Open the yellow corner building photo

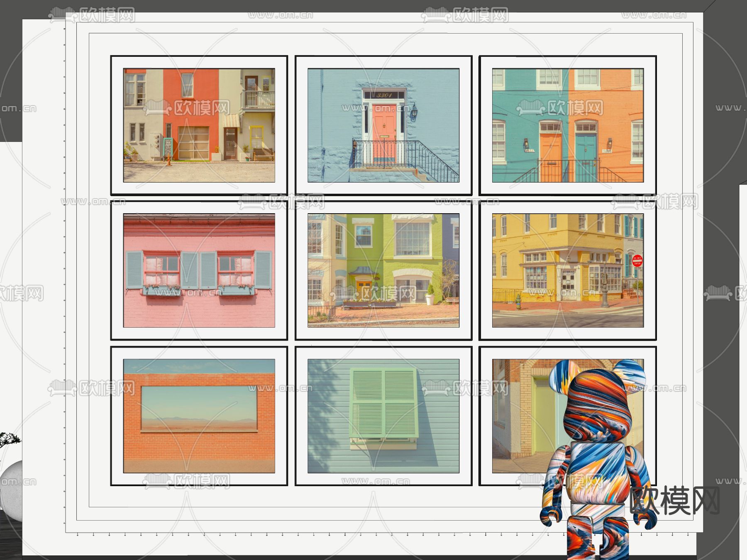[x=567, y=270]
